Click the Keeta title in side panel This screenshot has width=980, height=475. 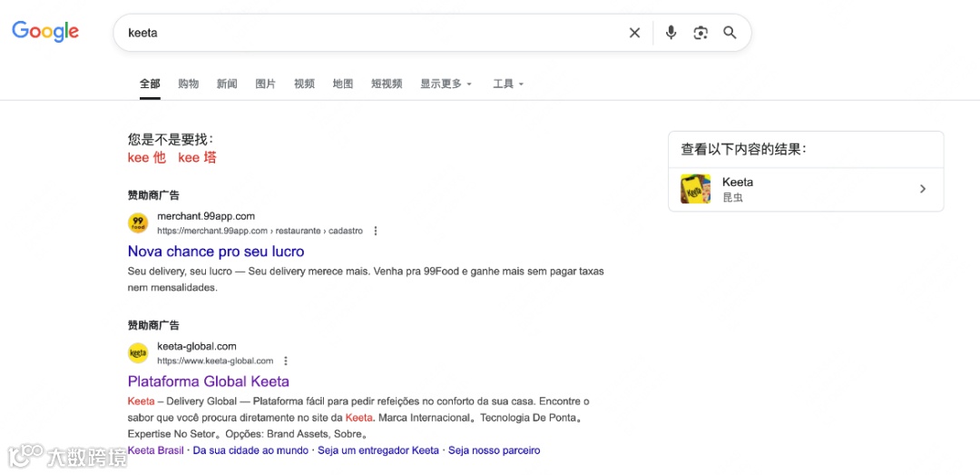tap(738, 183)
